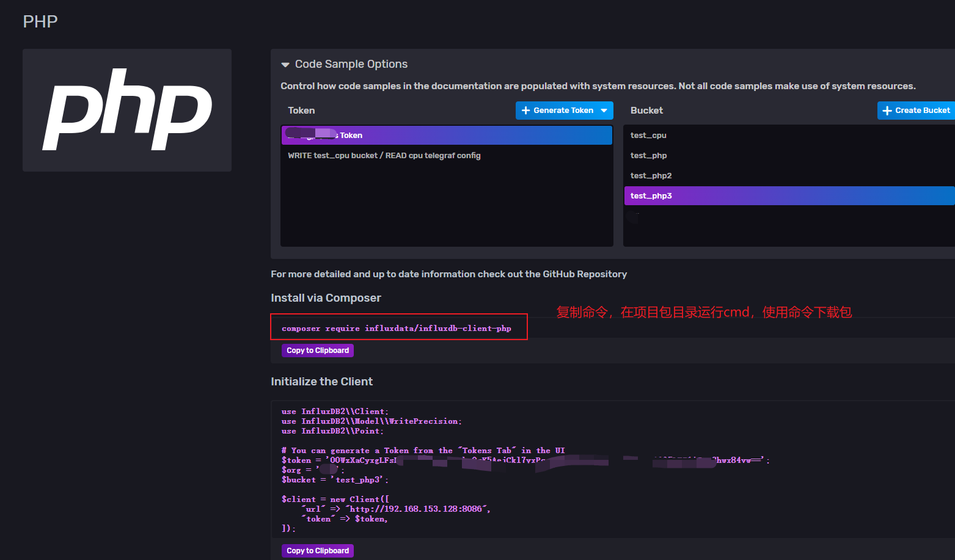Open the Generate Token dropdown caret
This screenshot has height=560, width=955.
tap(604, 110)
